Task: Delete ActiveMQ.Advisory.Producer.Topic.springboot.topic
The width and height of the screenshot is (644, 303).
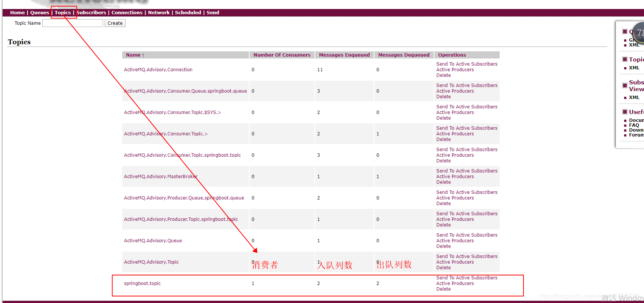Action: click(x=443, y=225)
